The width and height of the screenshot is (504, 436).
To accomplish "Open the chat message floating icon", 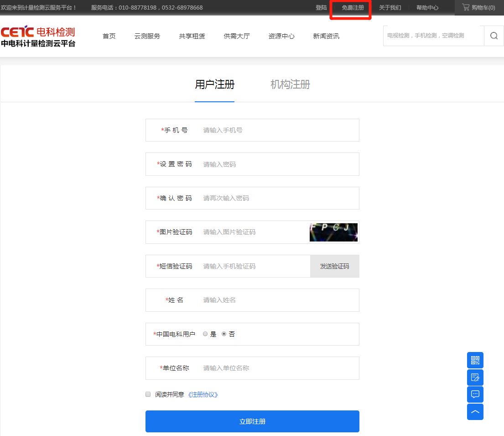I will (x=475, y=394).
